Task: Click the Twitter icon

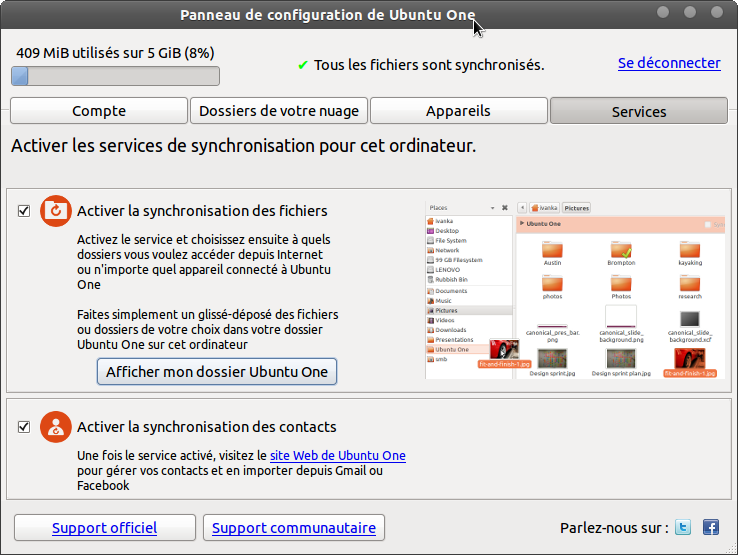Action: coord(683,527)
